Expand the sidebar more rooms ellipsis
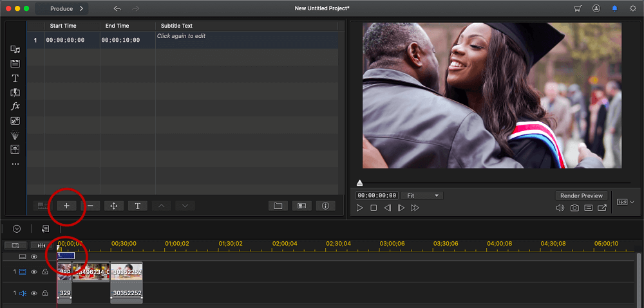644x308 pixels. click(15, 164)
